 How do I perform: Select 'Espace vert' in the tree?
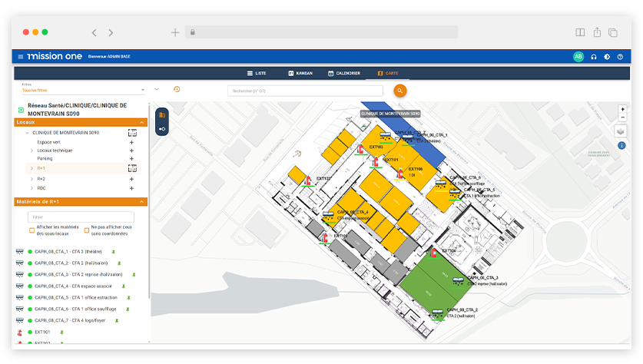coord(48,142)
